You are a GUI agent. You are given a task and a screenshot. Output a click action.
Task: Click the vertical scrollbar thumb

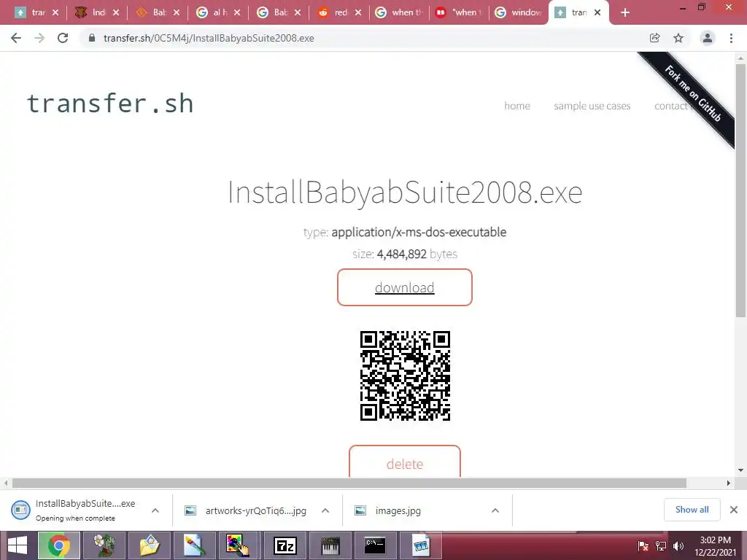[x=740, y=190]
